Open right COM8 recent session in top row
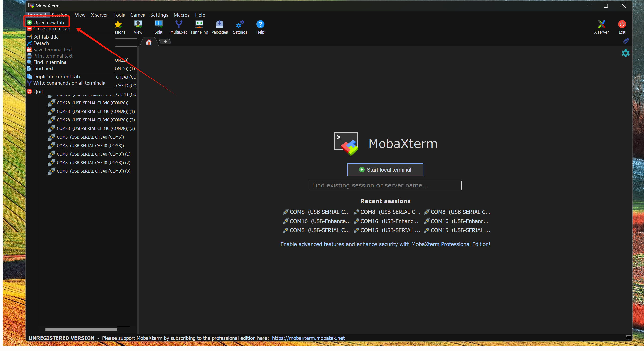The height and width of the screenshot is (351, 644). click(457, 212)
